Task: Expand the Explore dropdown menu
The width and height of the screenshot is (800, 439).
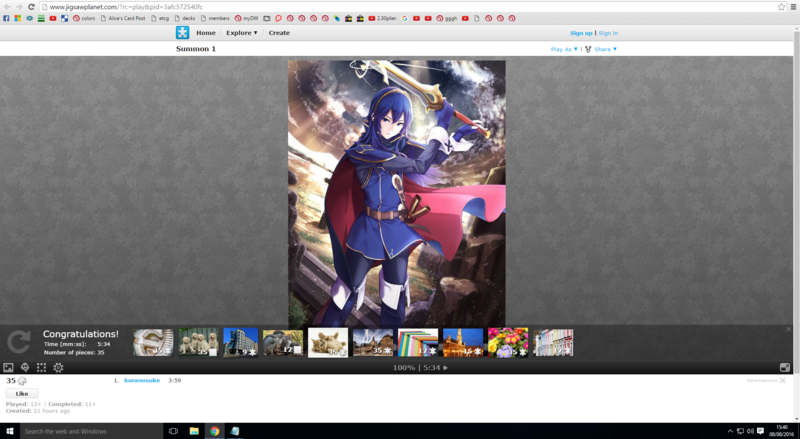Action: click(x=242, y=33)
